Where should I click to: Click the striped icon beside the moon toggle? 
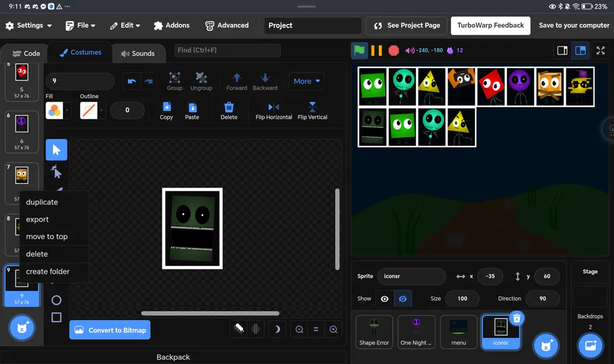pos(256,329)
